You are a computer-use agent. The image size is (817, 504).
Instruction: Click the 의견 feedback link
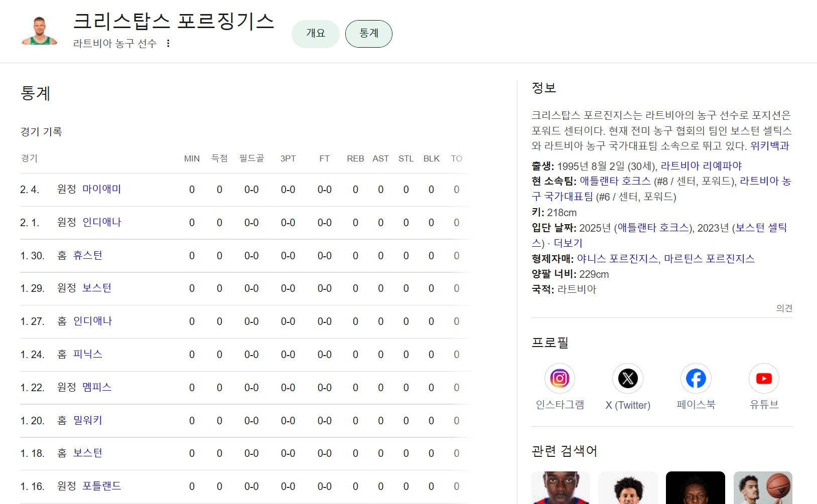click(784, 308)
